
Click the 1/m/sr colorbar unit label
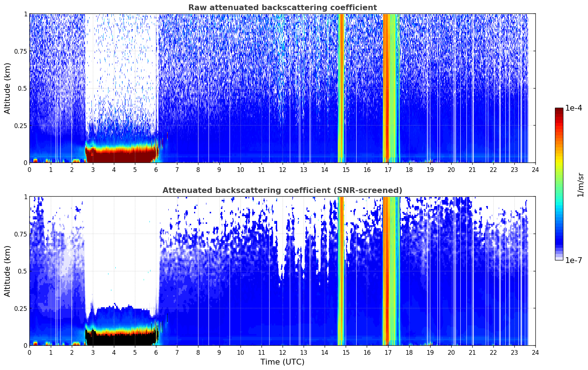click(x=580, y=185)
